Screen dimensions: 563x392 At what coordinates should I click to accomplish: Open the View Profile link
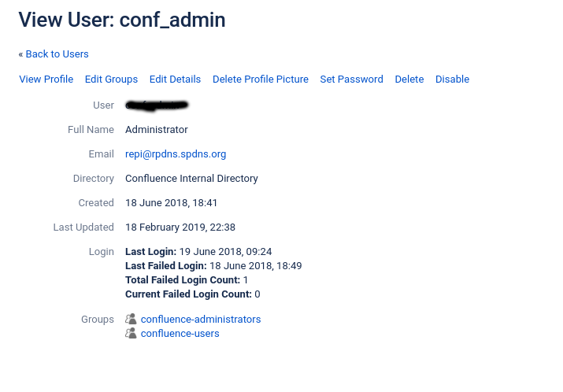[x=46, y=79]
